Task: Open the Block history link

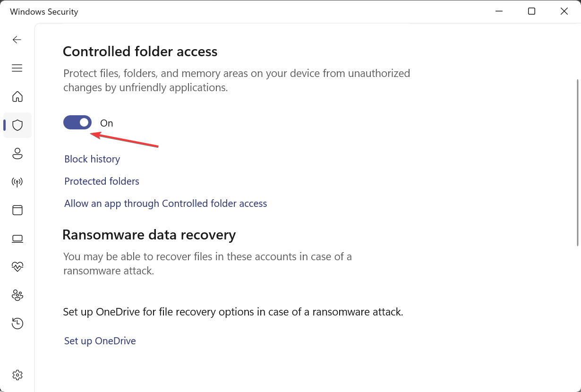Action: point(92,159)
